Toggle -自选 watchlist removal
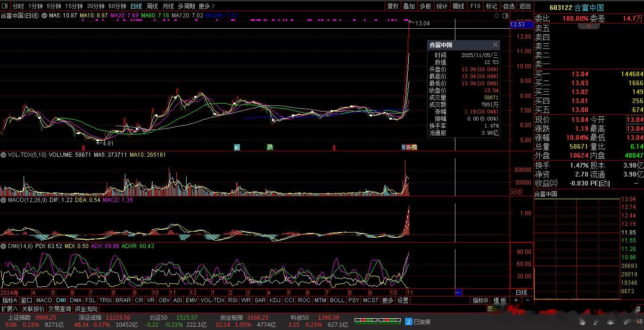The image size is (644, 330). [508, 6]
